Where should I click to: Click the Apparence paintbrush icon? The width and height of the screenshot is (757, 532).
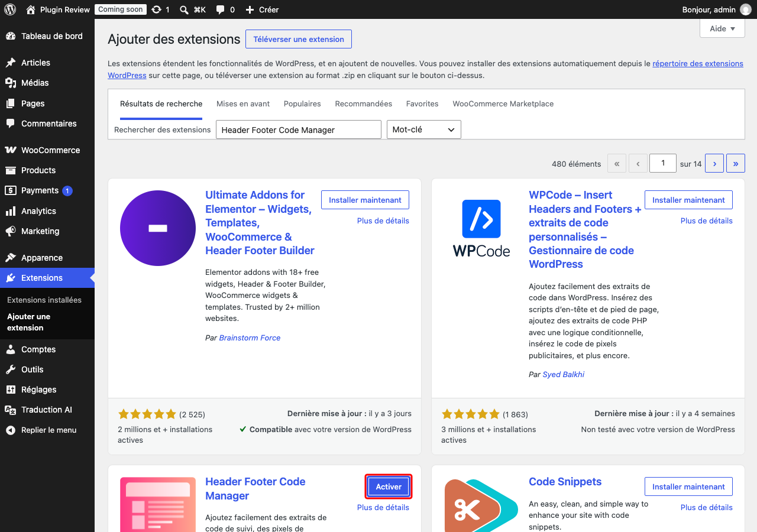[11, 258]
